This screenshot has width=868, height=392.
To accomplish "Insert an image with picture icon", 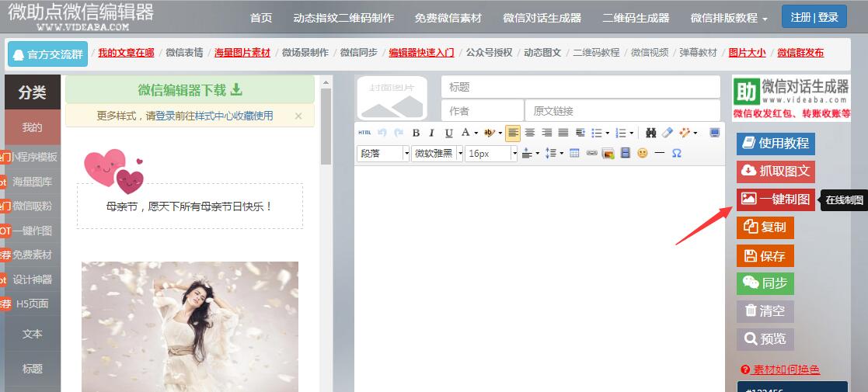I will coord(608,153).
